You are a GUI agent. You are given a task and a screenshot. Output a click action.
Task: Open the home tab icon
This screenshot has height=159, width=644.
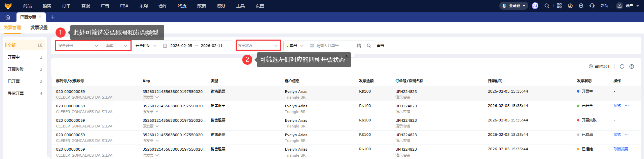pyautogui.click(x=8, y=17)
